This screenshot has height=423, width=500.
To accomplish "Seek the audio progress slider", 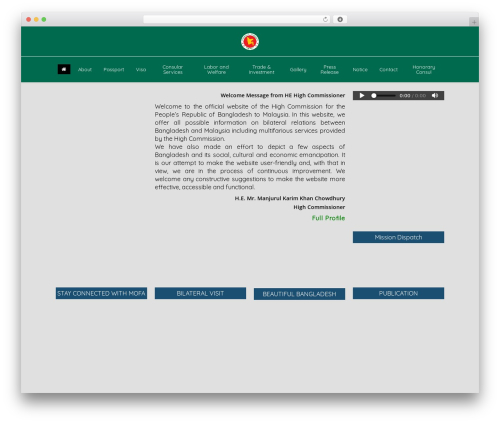I will (383, 96).
